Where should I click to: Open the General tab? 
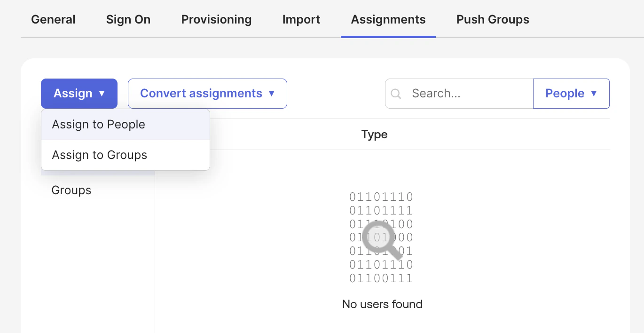click(x=53, y=20)
